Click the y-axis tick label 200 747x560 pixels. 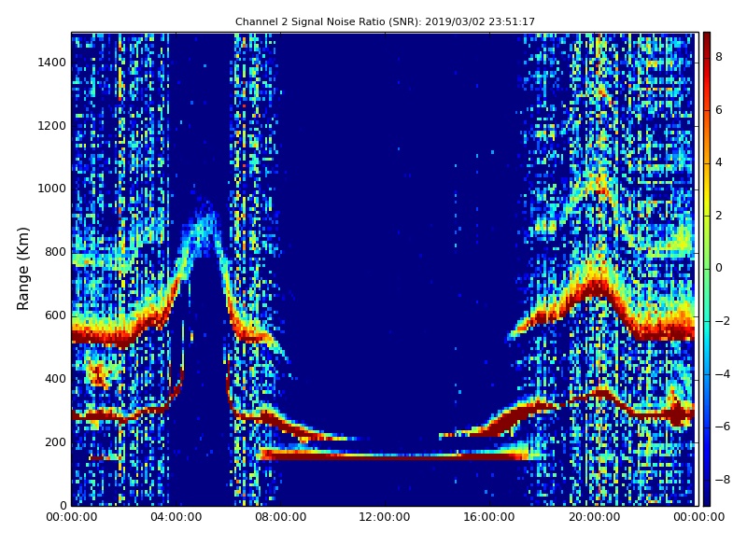tap(55, 441)
